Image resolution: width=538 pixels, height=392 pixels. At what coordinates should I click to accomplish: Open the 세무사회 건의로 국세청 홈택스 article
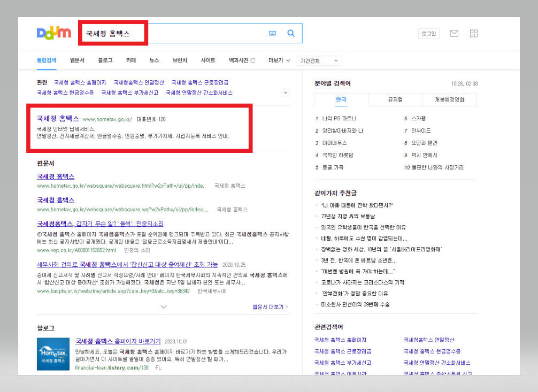click(127, 265)
